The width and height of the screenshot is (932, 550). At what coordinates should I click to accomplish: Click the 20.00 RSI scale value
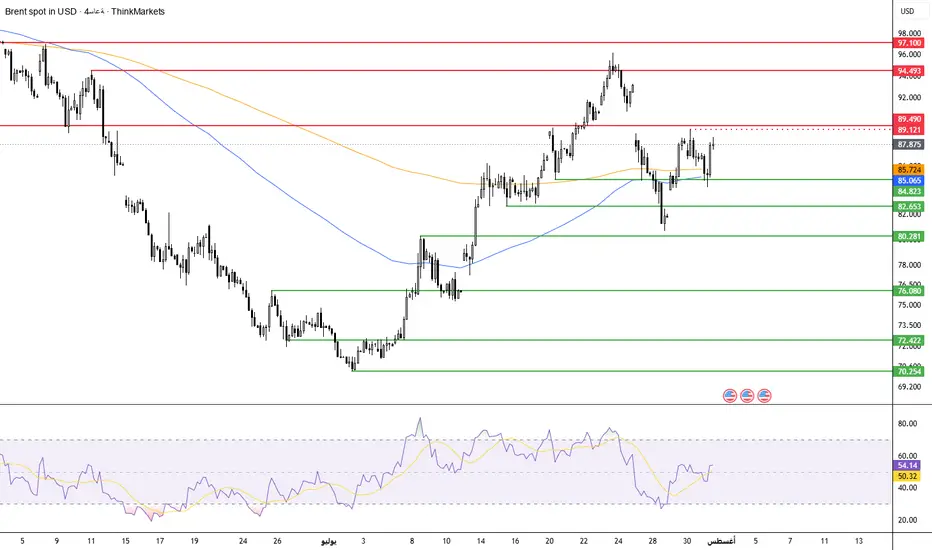click(907, 520)
